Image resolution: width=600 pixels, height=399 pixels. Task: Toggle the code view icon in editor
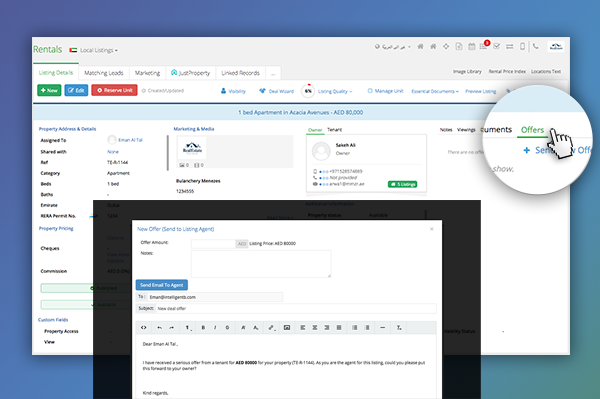143,327
